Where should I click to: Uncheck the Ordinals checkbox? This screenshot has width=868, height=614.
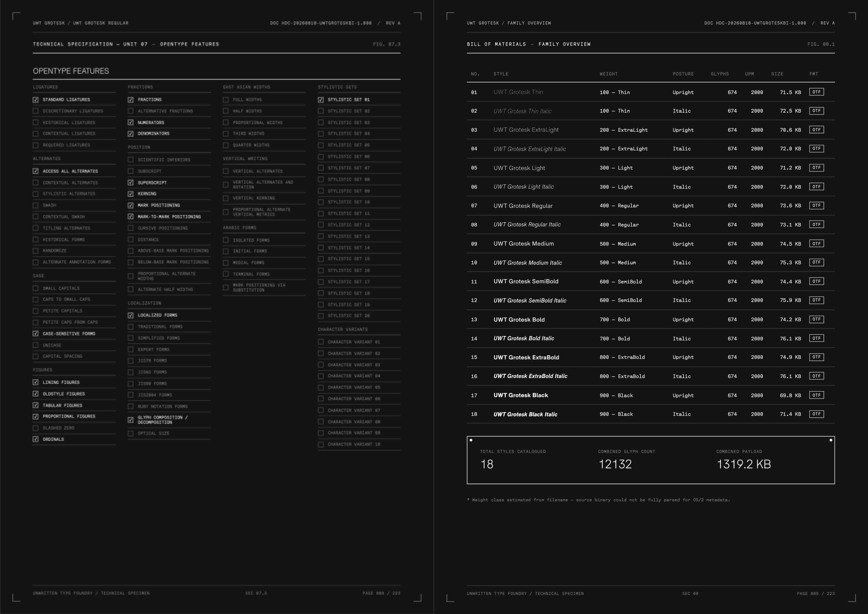36,439
